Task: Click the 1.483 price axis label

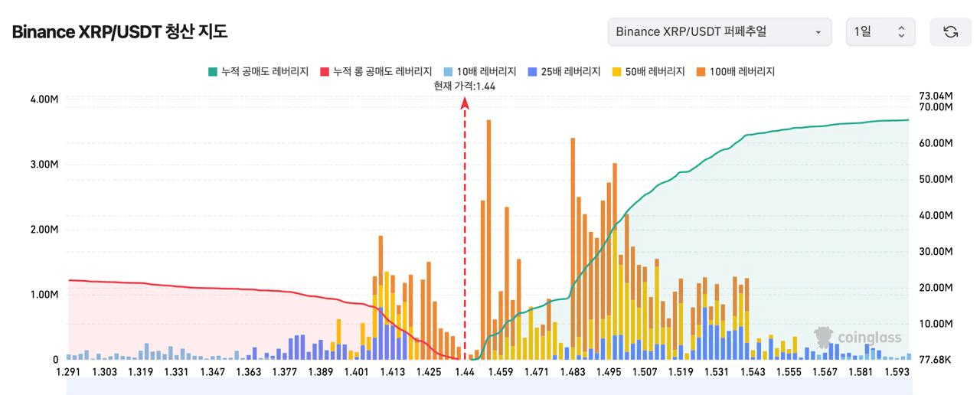Action: [572, 372]
